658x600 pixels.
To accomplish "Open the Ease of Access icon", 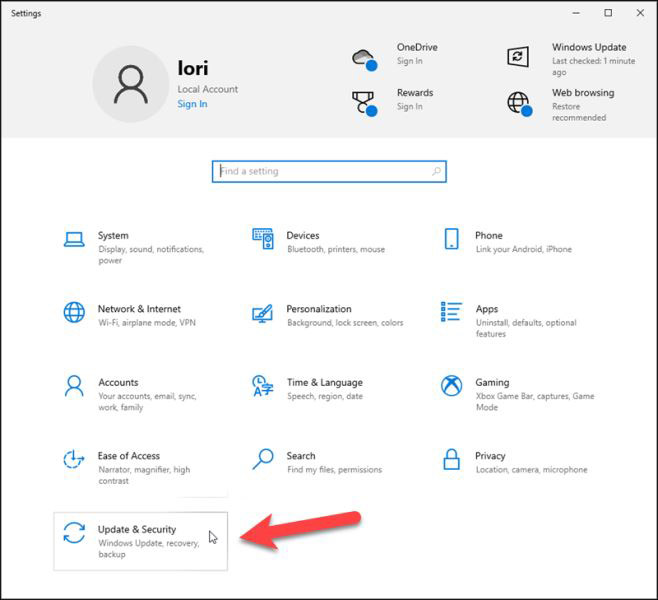I will 74,459.
